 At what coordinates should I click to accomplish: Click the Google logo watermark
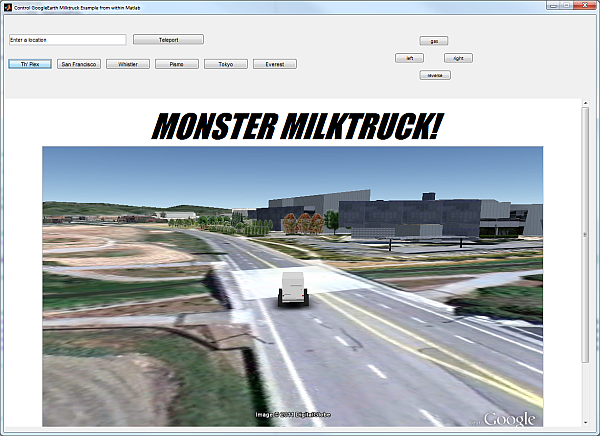pyautogui.click(x=509, y=419)
